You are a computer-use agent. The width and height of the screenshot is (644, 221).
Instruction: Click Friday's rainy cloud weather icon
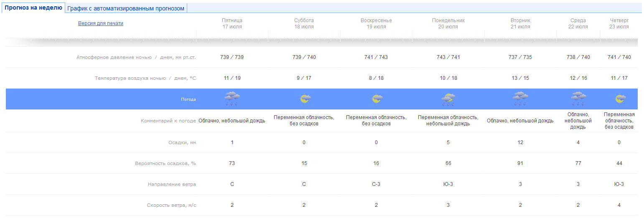click(x=232, y=99)
